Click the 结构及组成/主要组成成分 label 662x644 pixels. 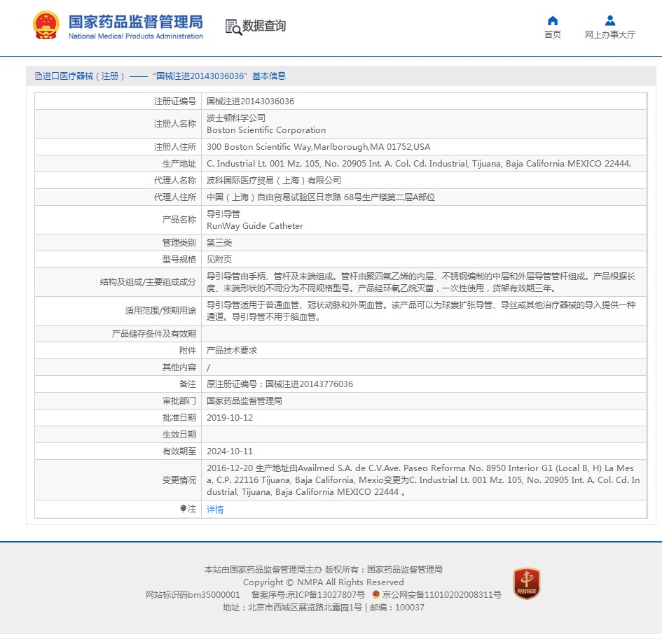[148, 282]
